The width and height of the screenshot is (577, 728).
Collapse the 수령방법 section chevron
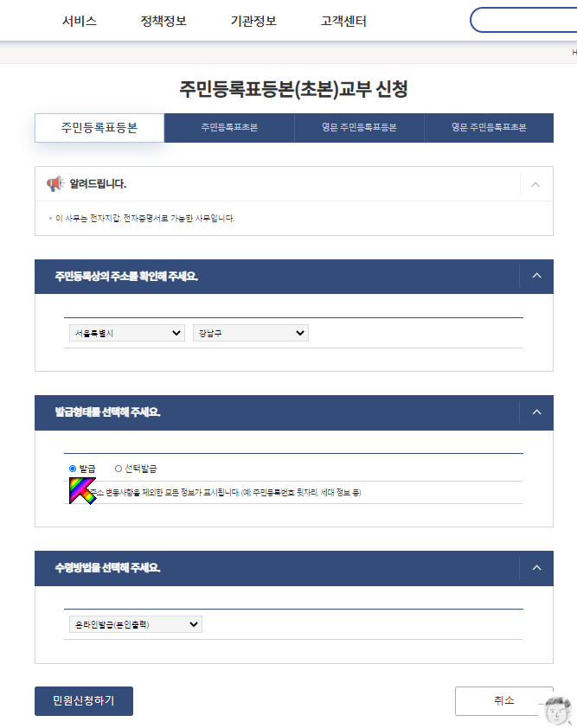(536, 568)
